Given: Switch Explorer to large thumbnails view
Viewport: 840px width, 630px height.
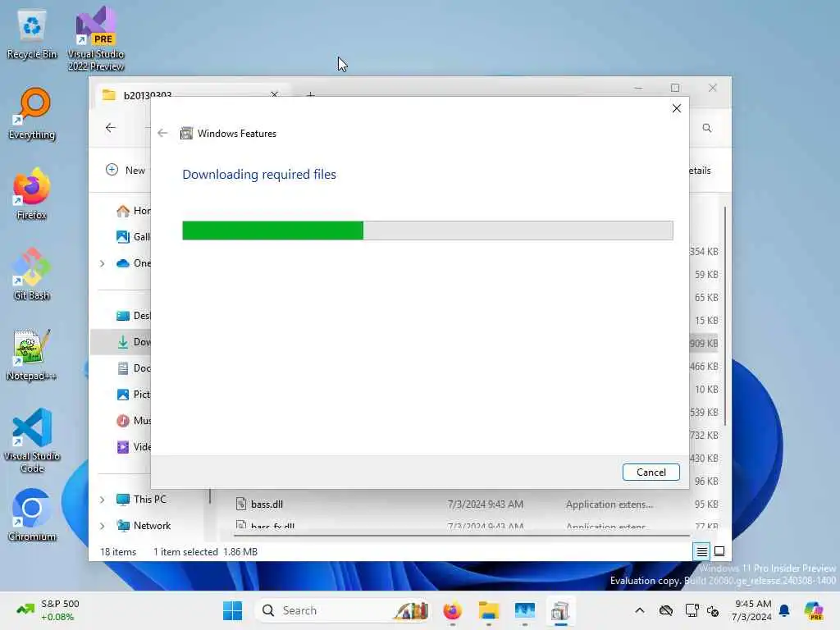Looking at the screenshot, I should click(x=719, y=551).
